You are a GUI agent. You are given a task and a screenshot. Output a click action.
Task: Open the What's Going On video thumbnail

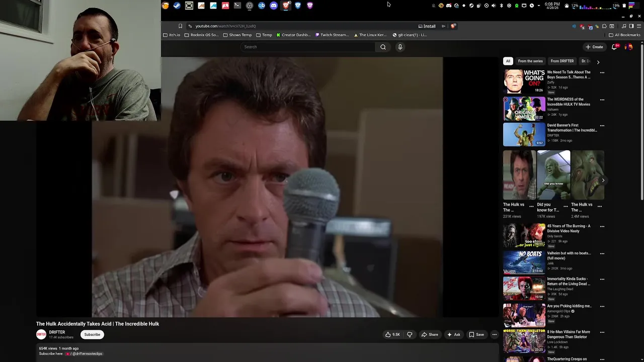[524, 81]
